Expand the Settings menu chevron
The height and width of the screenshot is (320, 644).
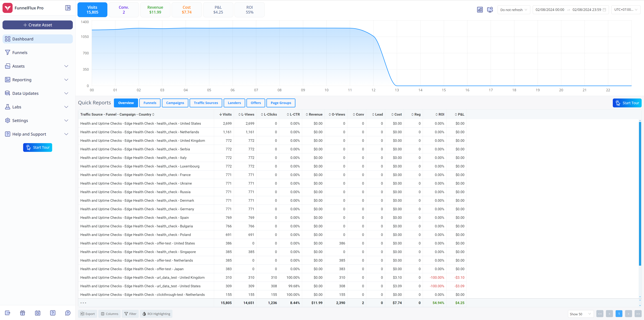click(66, 120)
